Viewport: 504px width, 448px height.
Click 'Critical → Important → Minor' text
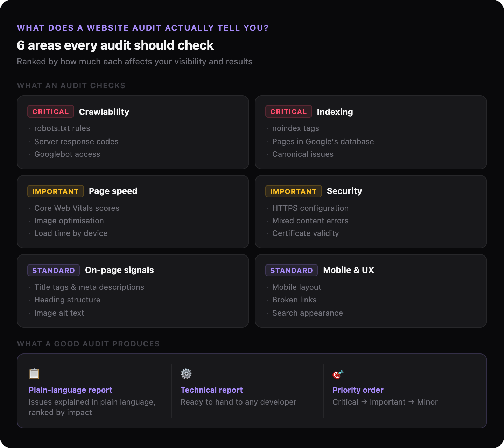pyautogui.click(x=385, y=402)
